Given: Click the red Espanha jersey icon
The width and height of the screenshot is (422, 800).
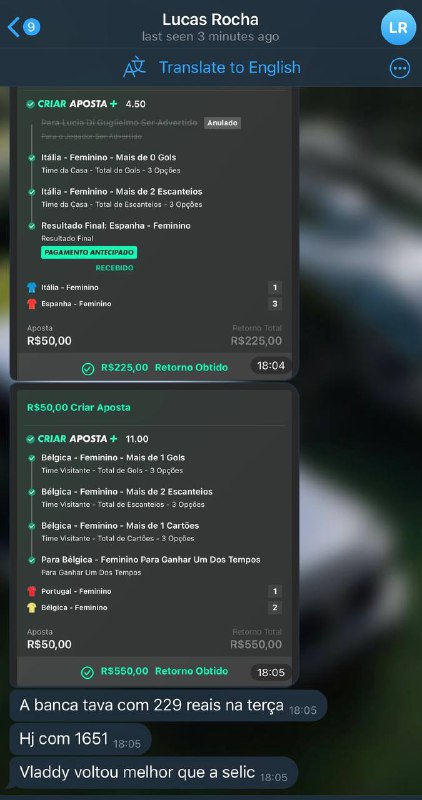Looking at the screenshot, I should [x=32, y=304].
